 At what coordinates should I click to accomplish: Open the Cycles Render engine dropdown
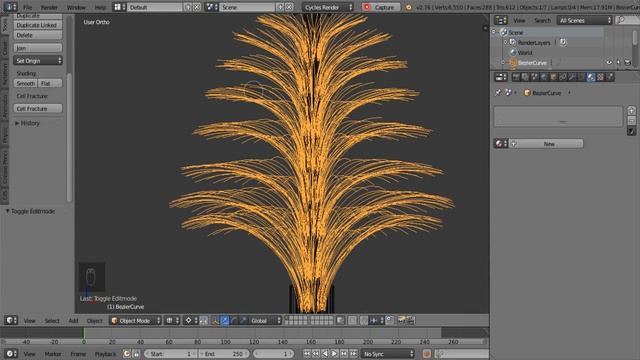pos(328,7)
